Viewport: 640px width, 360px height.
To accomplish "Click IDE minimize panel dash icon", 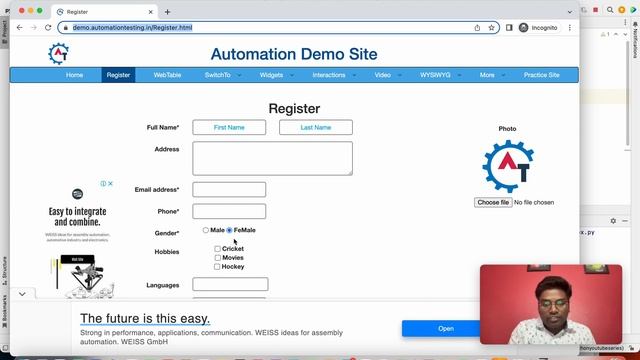I will (x=625, y=221).
